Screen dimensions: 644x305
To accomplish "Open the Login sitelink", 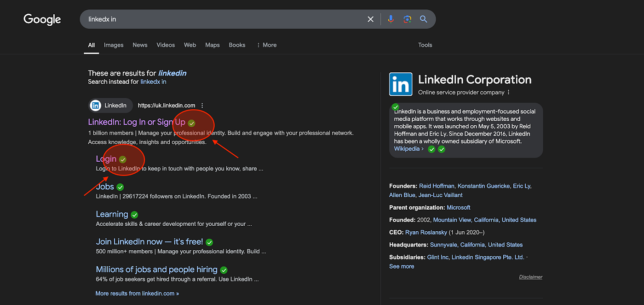I will click(x=106, y=159).
